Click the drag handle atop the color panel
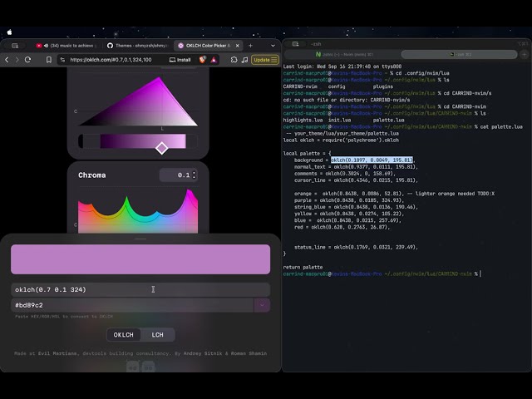Screen dimensions: 532x399 (x=140, y=239)
